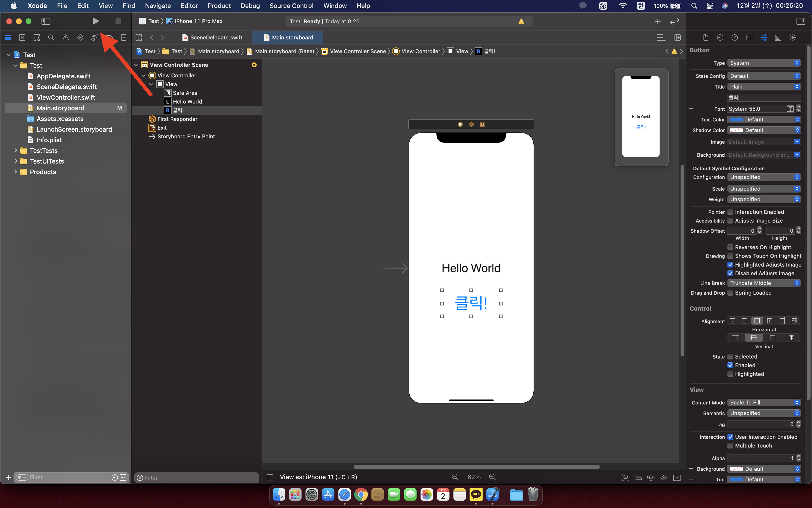Image resolution: width=812 pixels, height=508 pixels.
Task: Click the Text Color swatch
Action: [737, 120]
